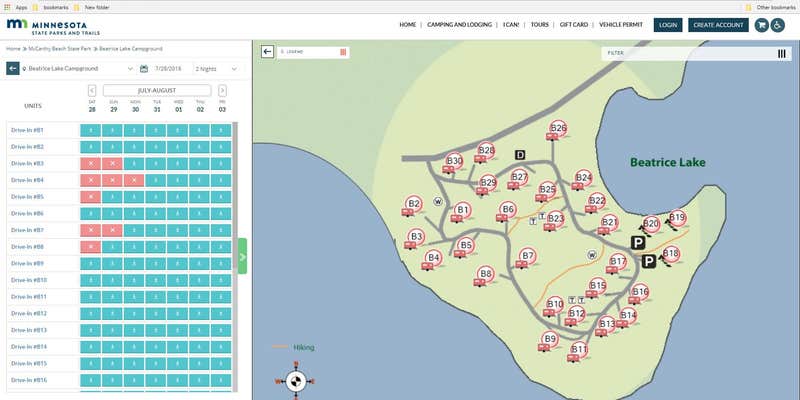The height and width of the screenshot is (400, 800).
Task: Click the D dump station icon
Action: pyautogui.click(x=519, y=155)
